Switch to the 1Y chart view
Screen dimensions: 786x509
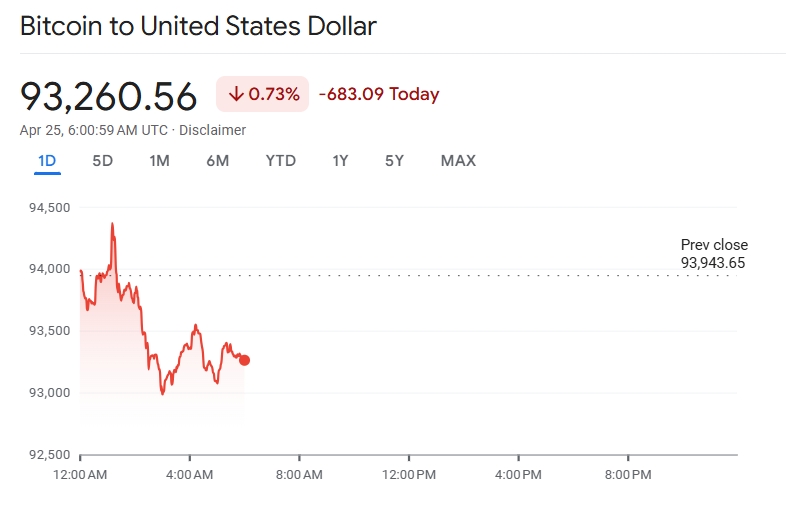[x=340, y=160]
